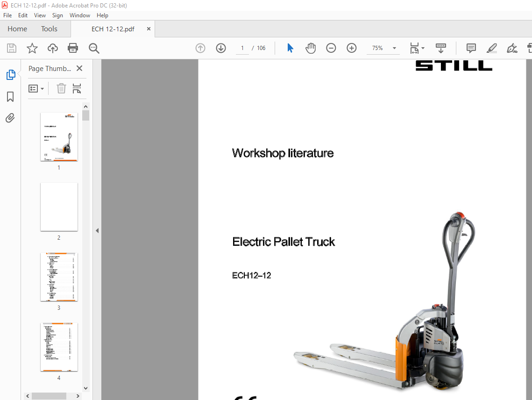
Task: Click thumbnails horizontal scroll right arrow
Action: 78,396
